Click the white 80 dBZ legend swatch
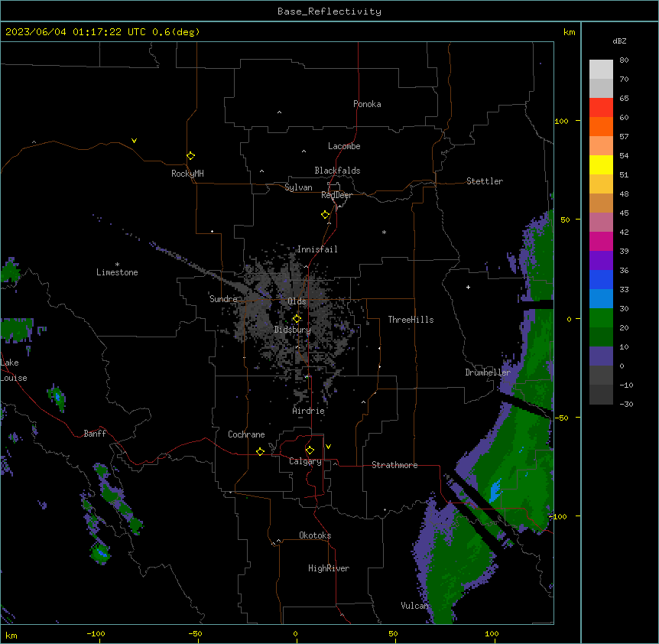Viewport: 659px width, 644px height. pyautogui.click(x=601, y=69)
